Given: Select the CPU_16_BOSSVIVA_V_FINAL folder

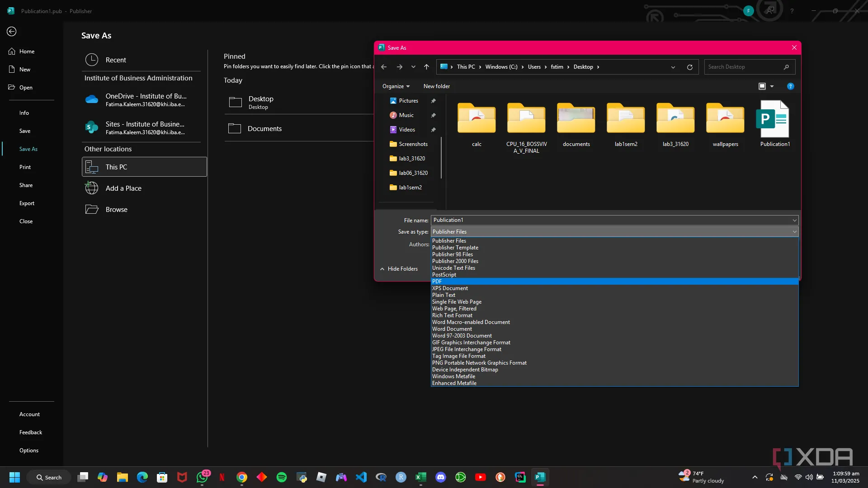Looking at the screenshot, I should point(526,128).
